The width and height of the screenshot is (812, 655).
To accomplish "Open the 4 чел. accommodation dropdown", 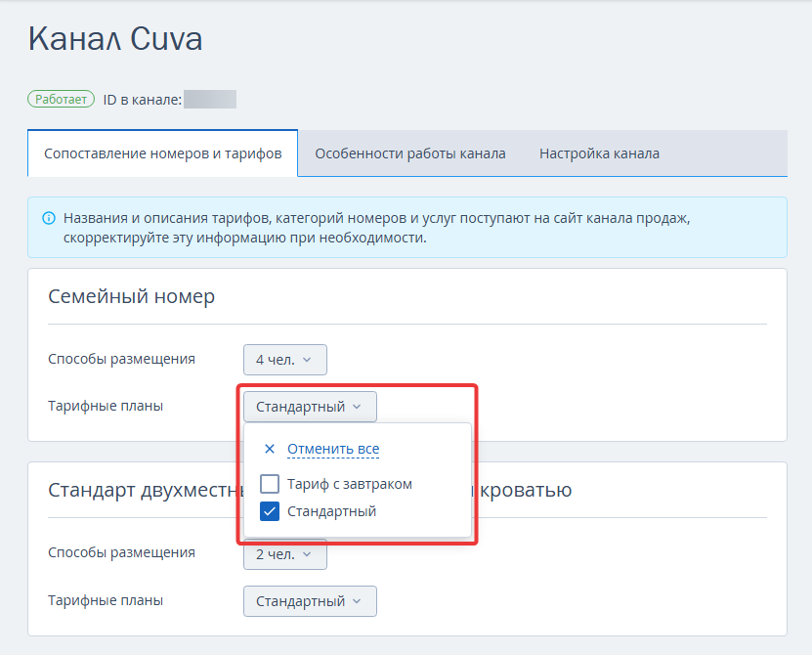I will tap(284, 360).
